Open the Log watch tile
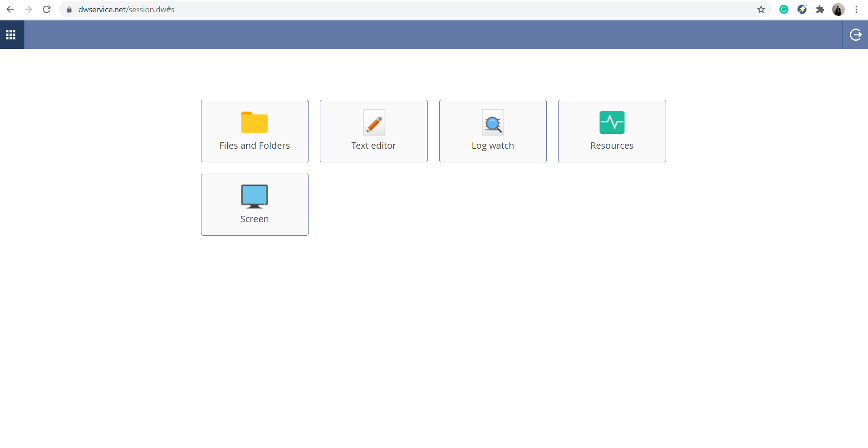This screenshot has width=868, height=448. [493, 131]
